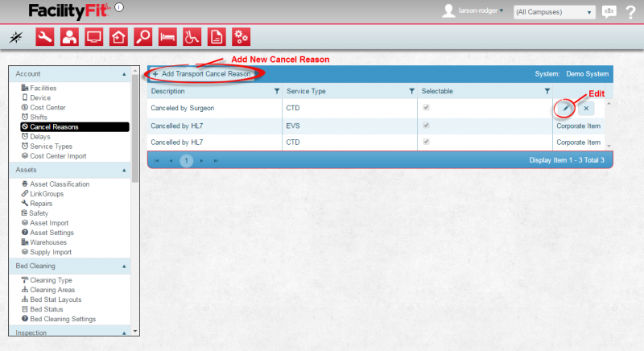Screen dimensions: 644x351
Task: Select page 1 in the pager
Action: [x=187, y=160]
